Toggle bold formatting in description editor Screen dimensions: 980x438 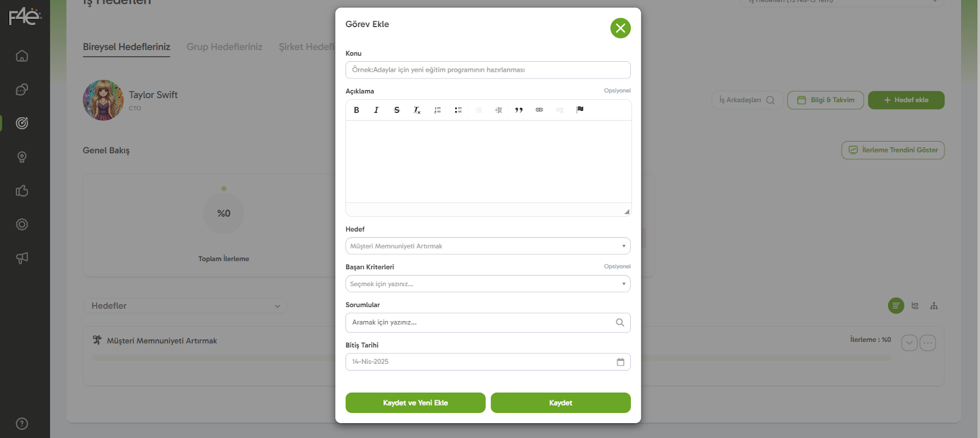tap(356, 110)
